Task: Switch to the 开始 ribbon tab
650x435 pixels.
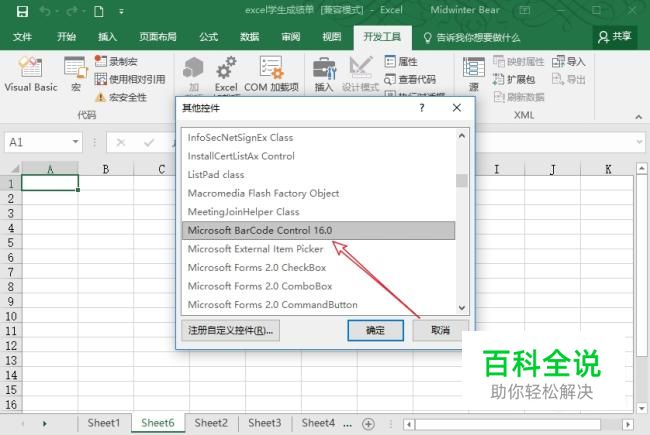Action: click(66, 37)
